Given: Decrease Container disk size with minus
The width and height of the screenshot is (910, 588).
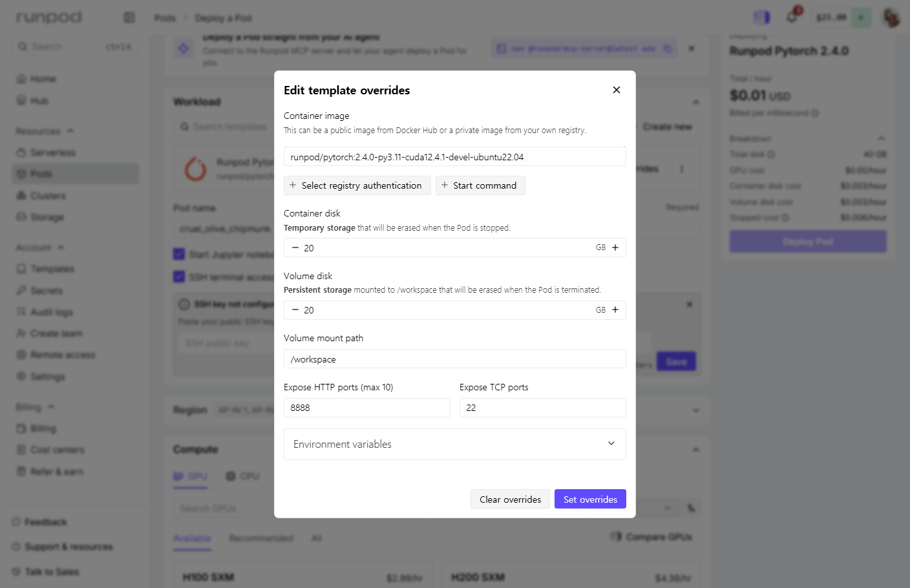Looking at the screenshot, I should 295,247.
